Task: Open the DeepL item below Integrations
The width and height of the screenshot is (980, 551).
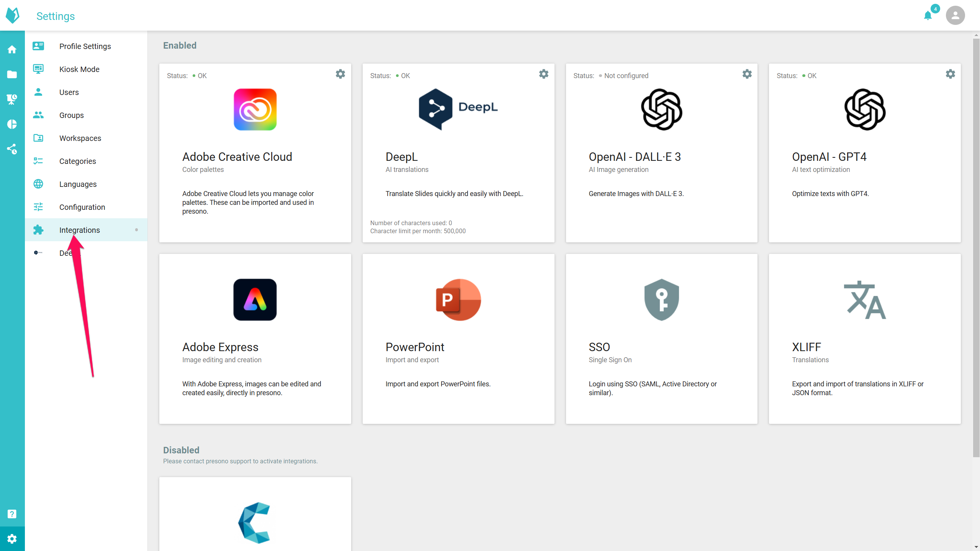Action: [86, 253]
